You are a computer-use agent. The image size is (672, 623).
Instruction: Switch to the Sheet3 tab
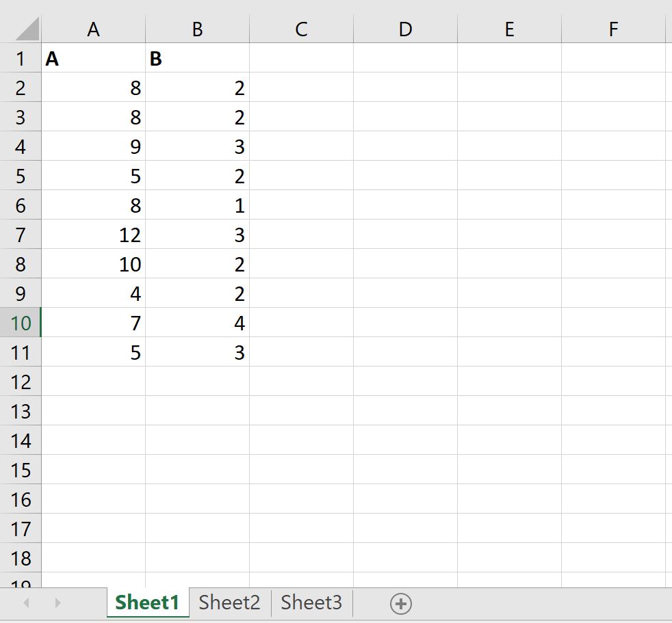pyautogui.click(x=311, y=602)
